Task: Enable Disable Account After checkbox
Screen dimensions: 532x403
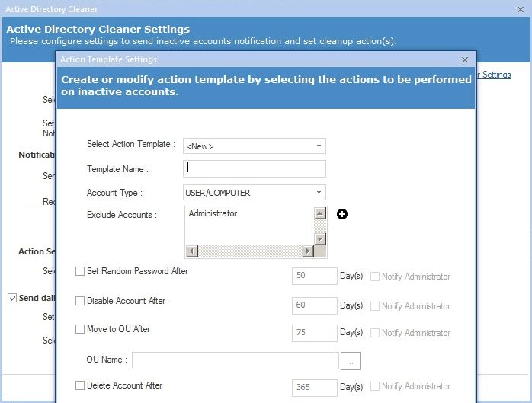Action: (80, 301)
